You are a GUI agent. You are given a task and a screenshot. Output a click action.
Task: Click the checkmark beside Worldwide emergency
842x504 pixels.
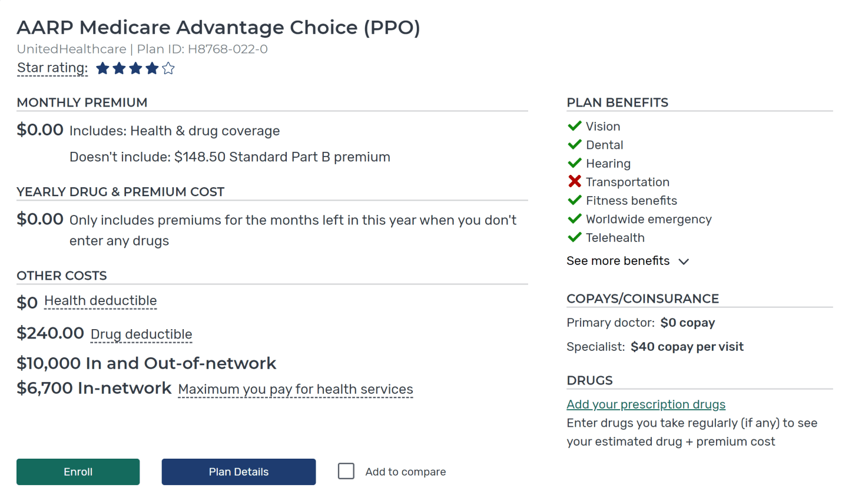pyautogui.click(x=575, y=218)
